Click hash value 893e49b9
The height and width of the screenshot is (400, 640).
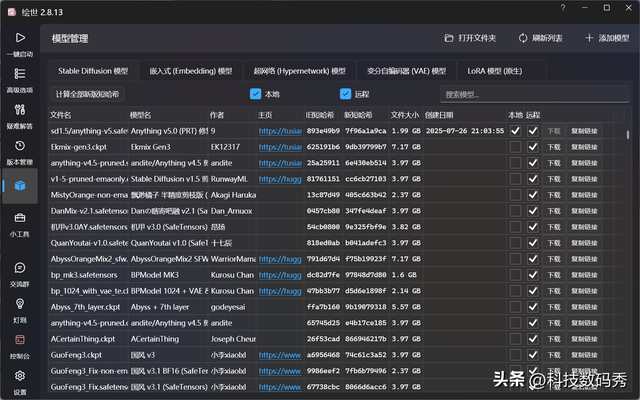(323, 131)
